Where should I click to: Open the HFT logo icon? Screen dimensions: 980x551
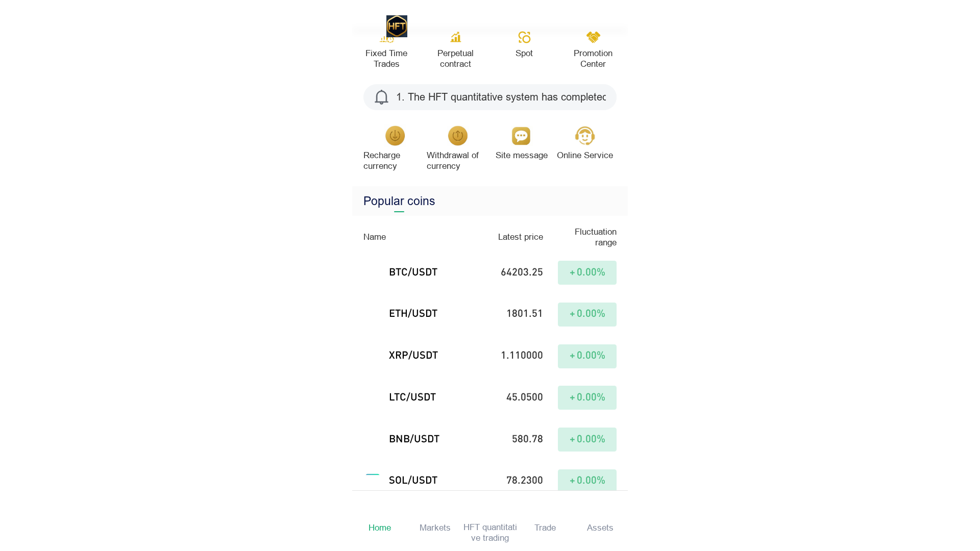(x=397, y=26)
